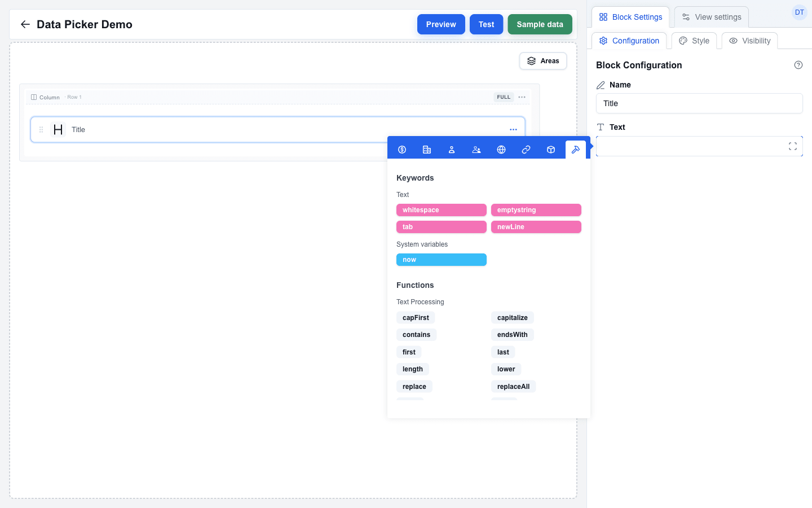The image size is (812, 508).
Task: Insert the emptystring keyword
Action: pos(536,210)
